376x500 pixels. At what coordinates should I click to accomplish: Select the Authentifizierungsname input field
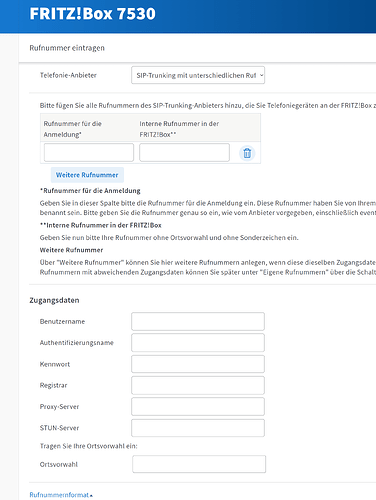(x=198, y=343)
